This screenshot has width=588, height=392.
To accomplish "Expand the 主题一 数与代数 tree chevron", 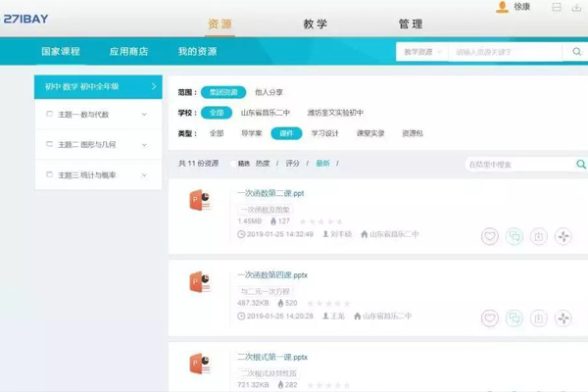I will point(144,115).
